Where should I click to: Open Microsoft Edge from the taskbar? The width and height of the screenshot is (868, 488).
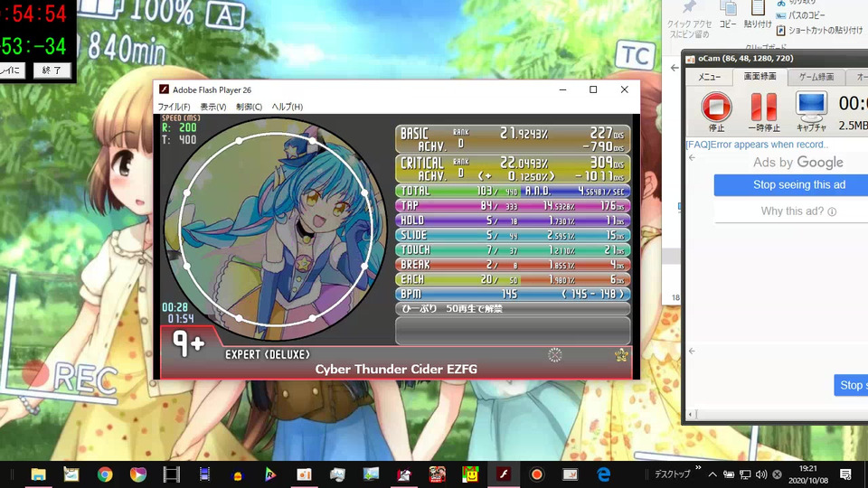click(x=603, y=474)
